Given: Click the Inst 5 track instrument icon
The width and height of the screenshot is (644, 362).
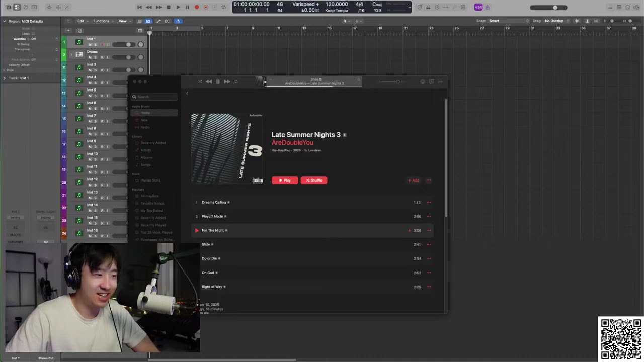Looking at the screenshot, I should pyautogui.click(x=79, y=93).
